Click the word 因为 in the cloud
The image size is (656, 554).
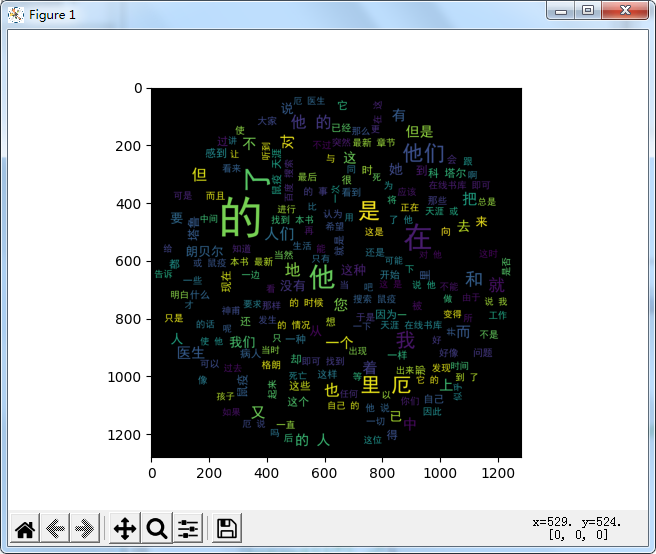pos(385,314)
